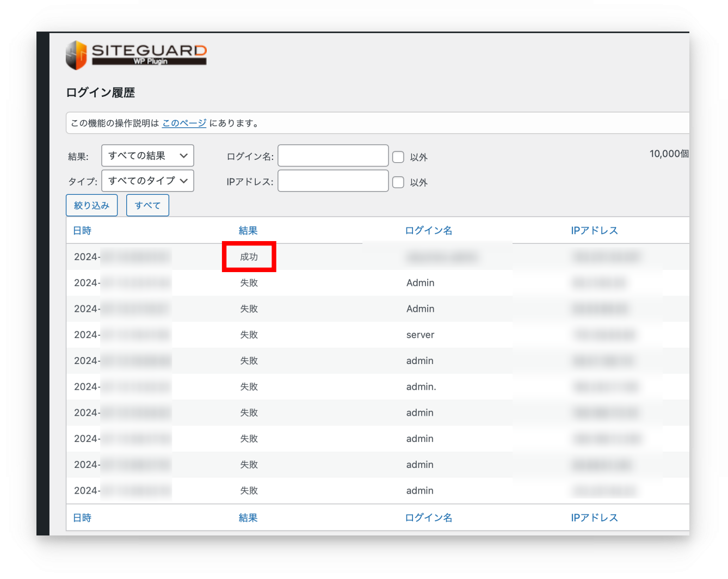Click the 'server' login name entry

(420, 335)
